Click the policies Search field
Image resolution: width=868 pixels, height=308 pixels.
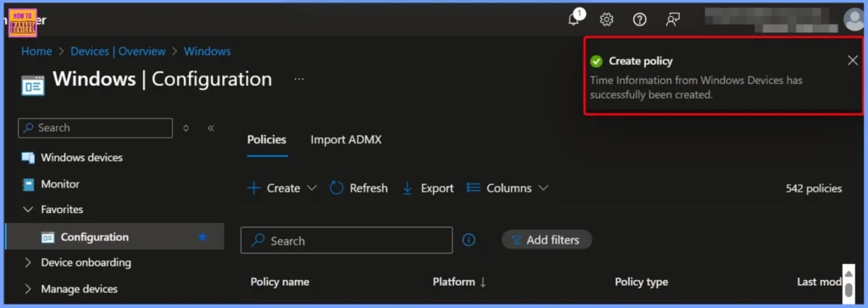pyautogui.click(x=347, y=240)
